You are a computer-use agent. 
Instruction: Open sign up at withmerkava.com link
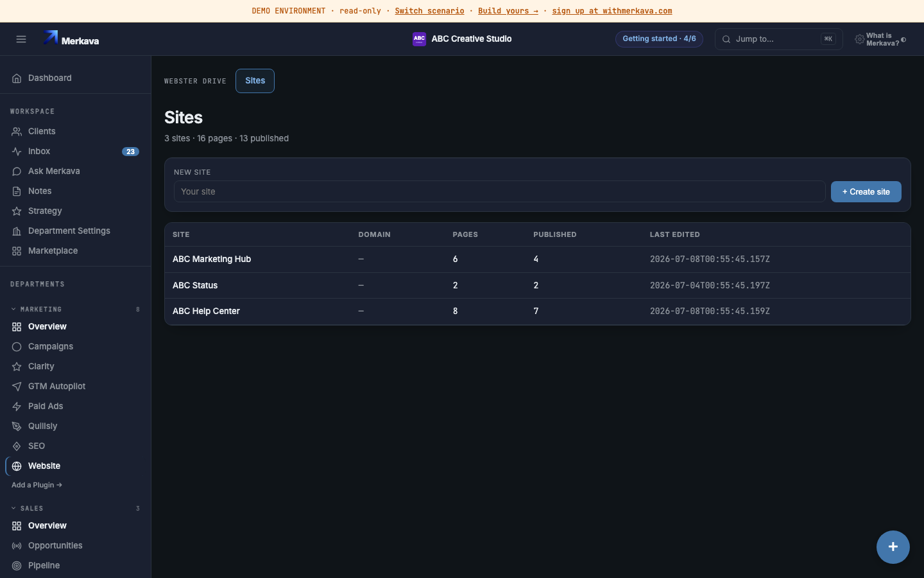[x=612, y=11]
